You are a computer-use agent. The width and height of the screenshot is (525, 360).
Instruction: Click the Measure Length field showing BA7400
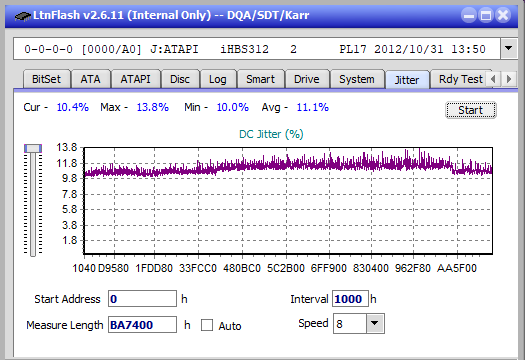(142, 325)
